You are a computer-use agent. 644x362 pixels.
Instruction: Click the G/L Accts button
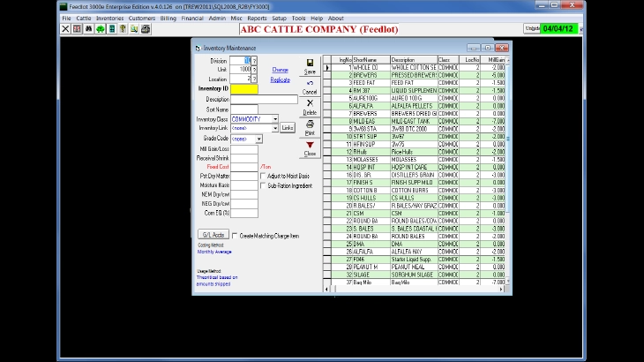[x=213, y=235]
